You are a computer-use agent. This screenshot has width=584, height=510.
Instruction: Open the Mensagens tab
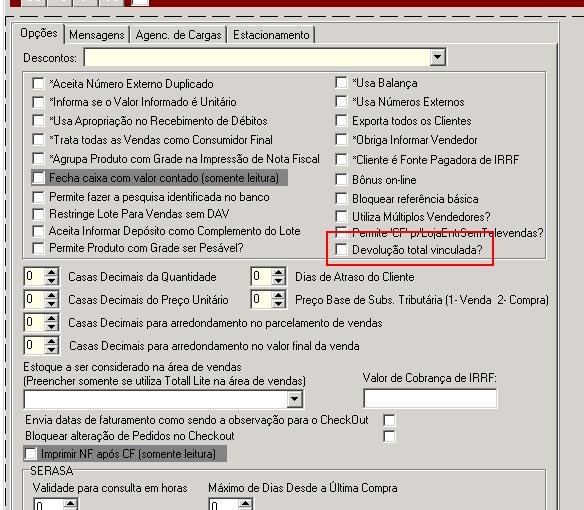[x=96, y=35]
